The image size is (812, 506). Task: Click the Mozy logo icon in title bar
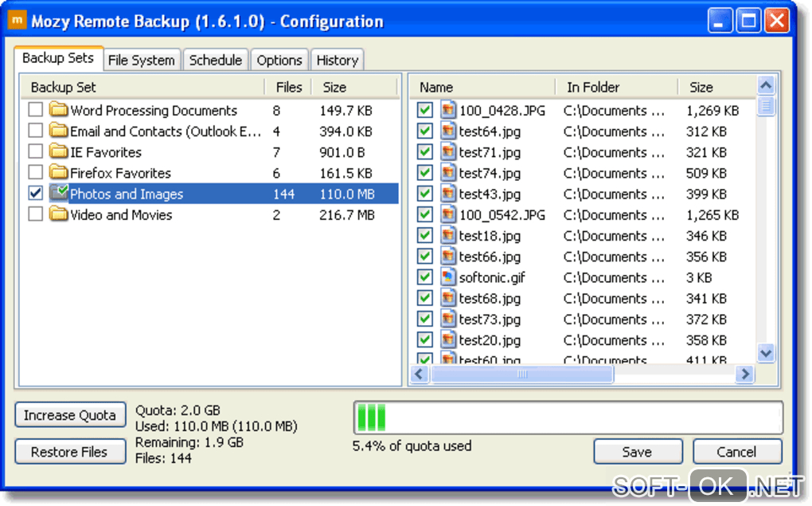tap(17, 21)
